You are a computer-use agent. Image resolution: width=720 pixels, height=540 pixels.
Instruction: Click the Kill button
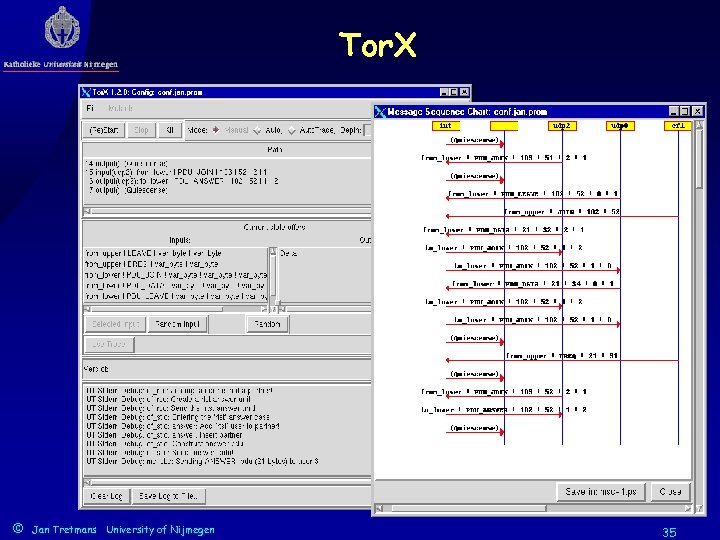point(170,130)
